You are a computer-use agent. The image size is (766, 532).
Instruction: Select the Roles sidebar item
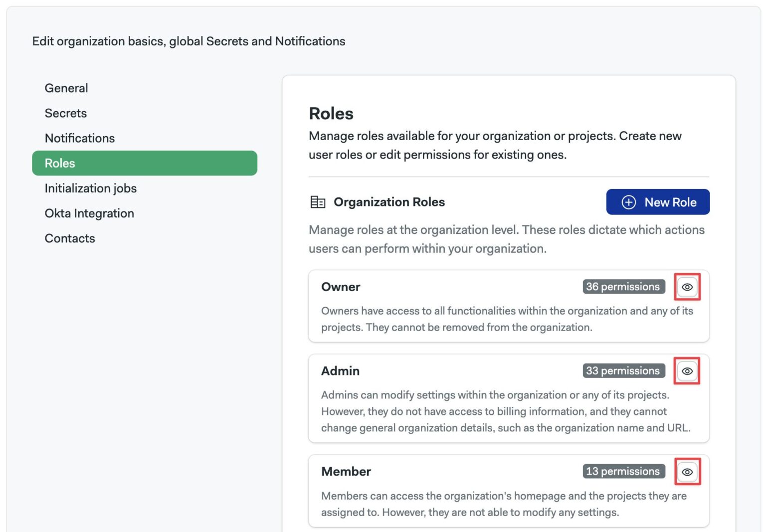[x=145, y=163]
